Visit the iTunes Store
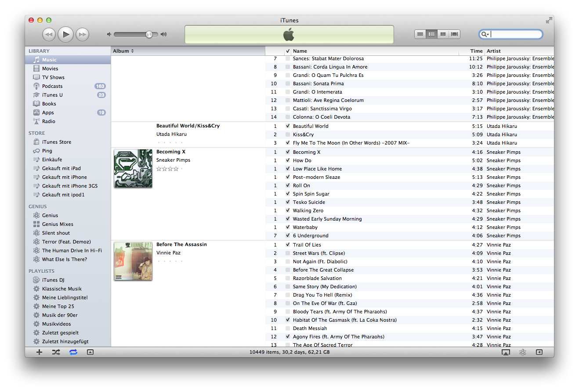 68,142
